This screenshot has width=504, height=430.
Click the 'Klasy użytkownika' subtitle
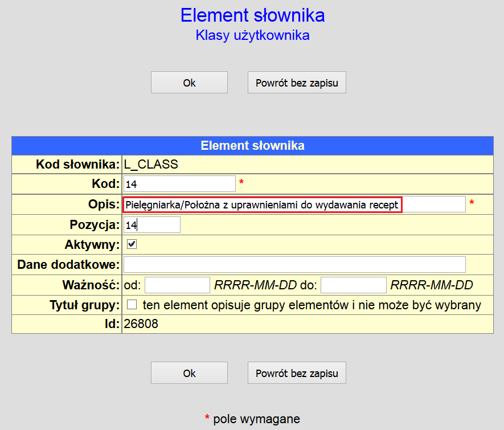(x=253, y=35)
